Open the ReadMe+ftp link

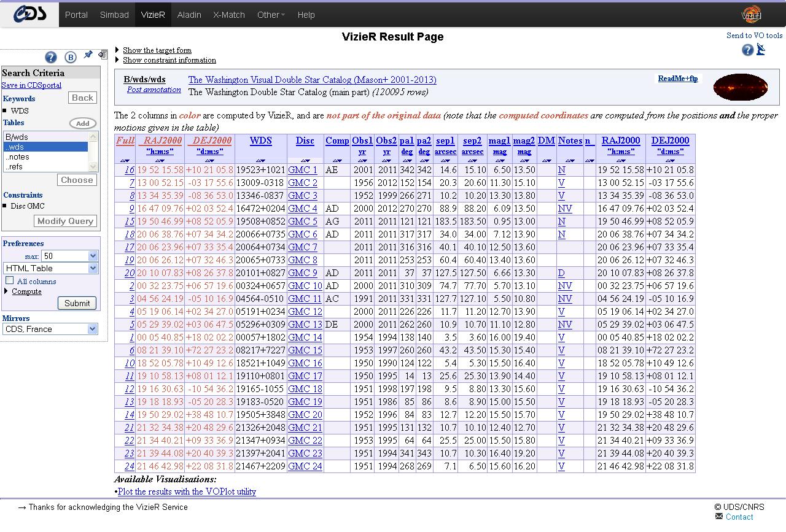click(x=678, y=79)
